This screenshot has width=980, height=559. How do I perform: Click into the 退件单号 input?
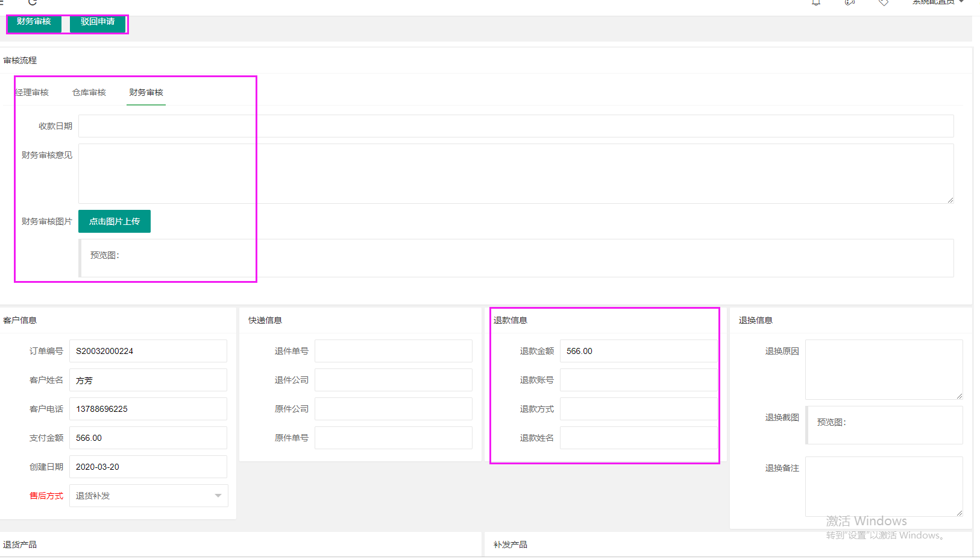(x=394, y=351)
